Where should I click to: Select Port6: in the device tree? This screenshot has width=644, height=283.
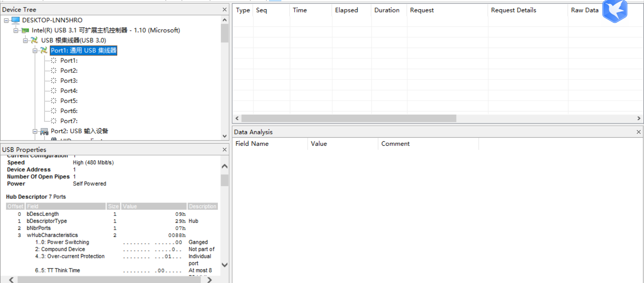69,111
